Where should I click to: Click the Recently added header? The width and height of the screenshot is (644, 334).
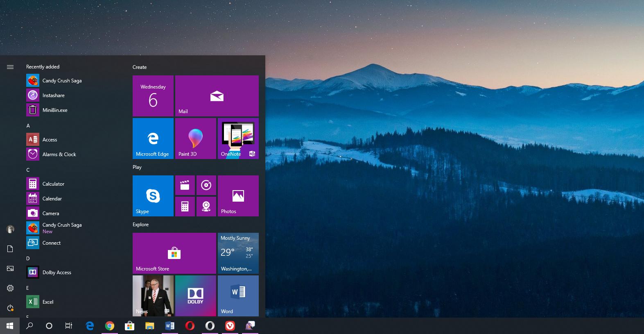pos(43,67)
